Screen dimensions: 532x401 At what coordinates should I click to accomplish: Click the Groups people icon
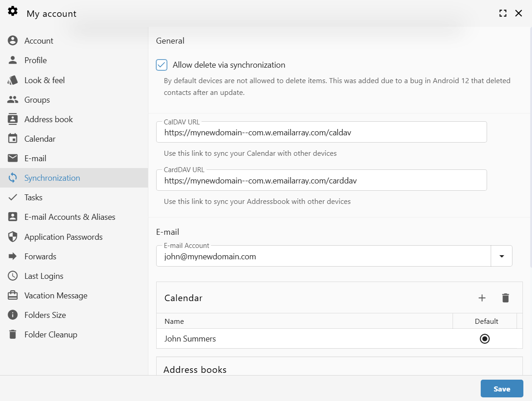pos(13,99)
